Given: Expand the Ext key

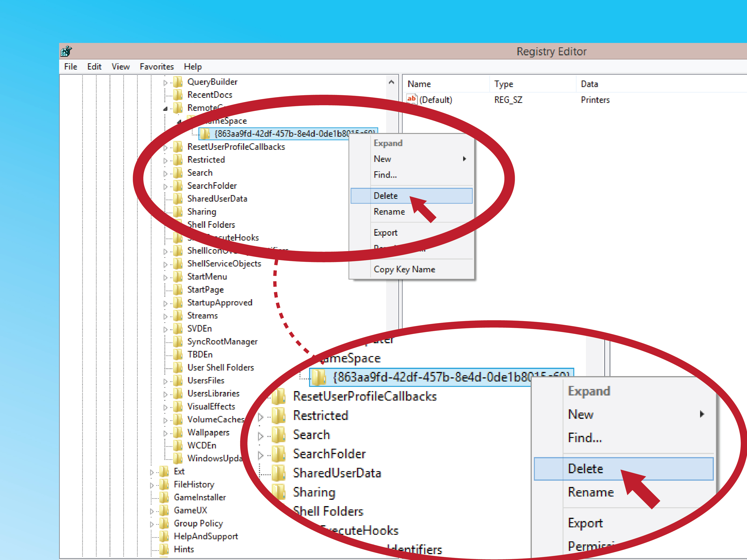Looking at the screenshot, I should [152, 472].
